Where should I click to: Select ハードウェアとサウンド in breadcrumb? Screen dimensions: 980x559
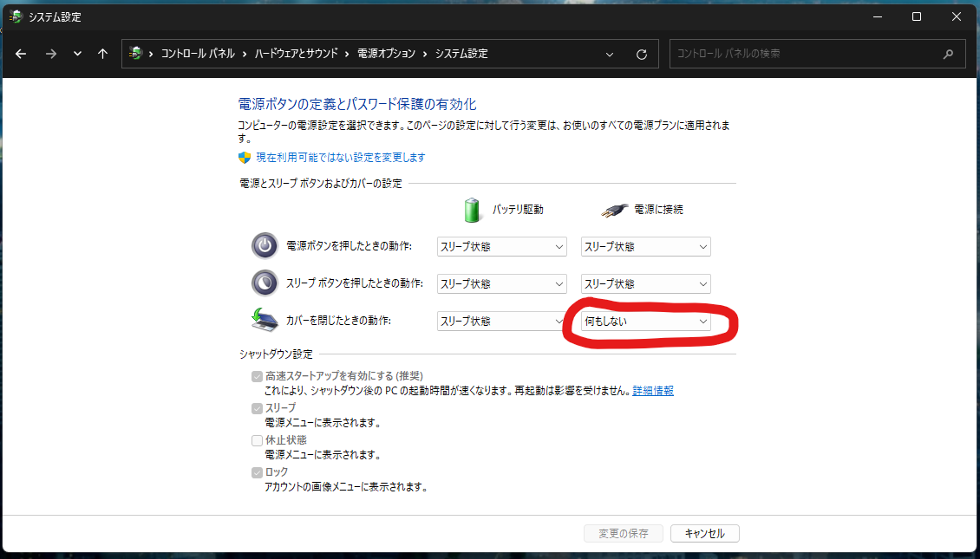pyautogui.click(x=297, y=54)
